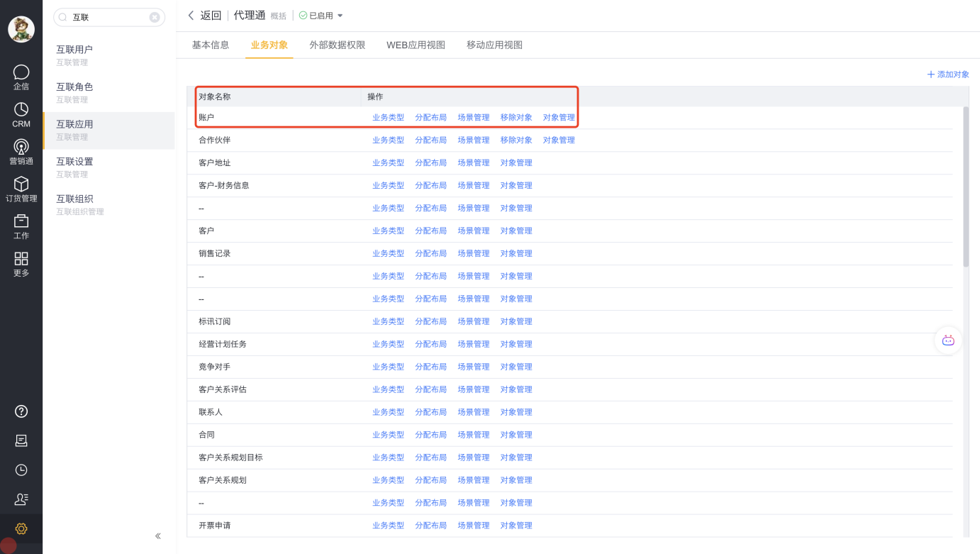Click 对象管理 for 客户-财务信息 row
The width and height of the screenshot is (980, 554).
click(516, 186)
